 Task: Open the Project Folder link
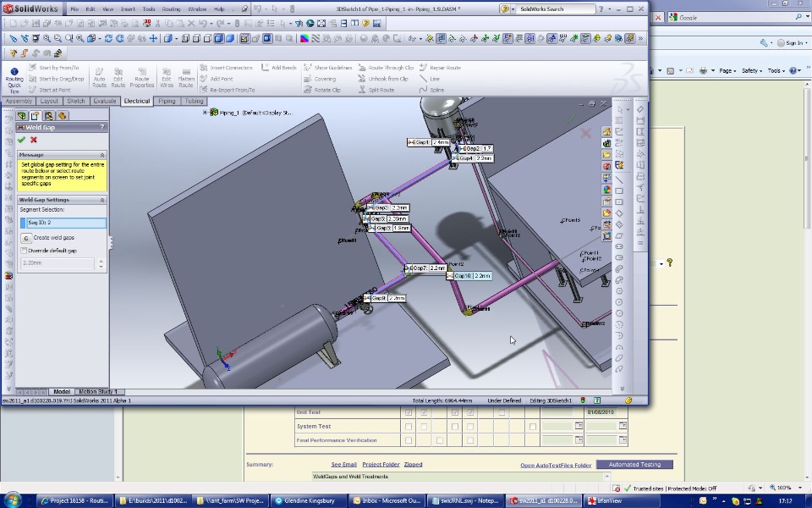pyautogui.click(x=381, y=464)
